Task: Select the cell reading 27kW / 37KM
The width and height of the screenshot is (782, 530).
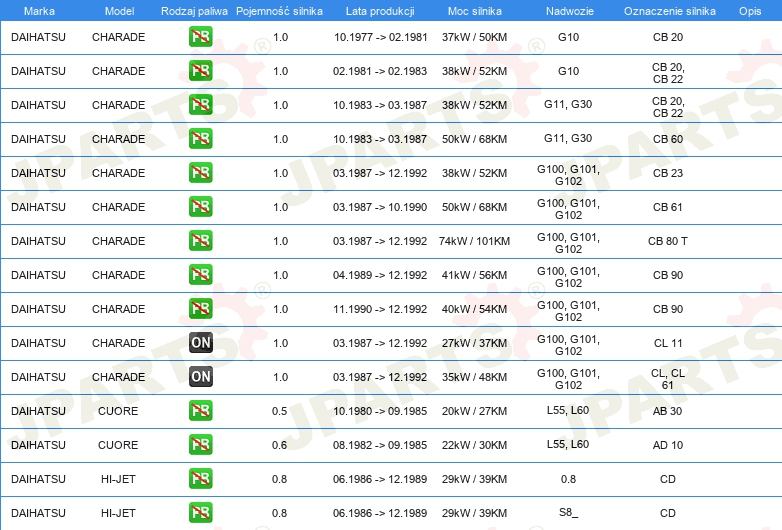Action: click(x=474, y=343)
